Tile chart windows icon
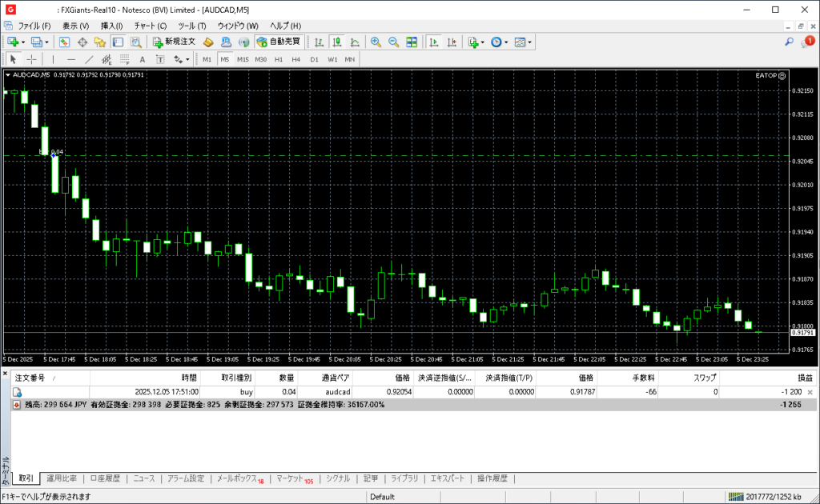The height and width of the screenshot is (504, 820). pyautogui.click(x=412, y=42)
